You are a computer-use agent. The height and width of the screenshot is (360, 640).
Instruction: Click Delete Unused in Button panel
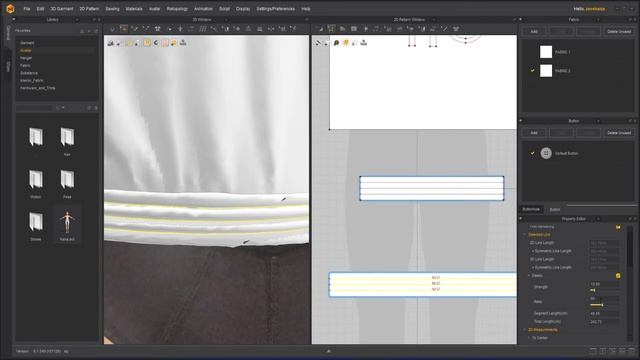619,133
